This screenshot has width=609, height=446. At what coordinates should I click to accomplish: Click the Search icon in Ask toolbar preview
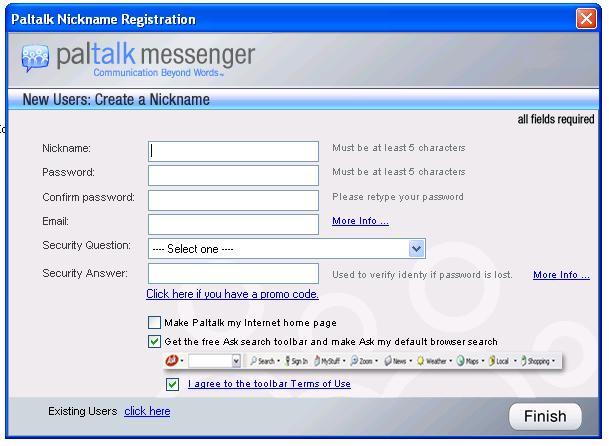click(x=255, y=360)
